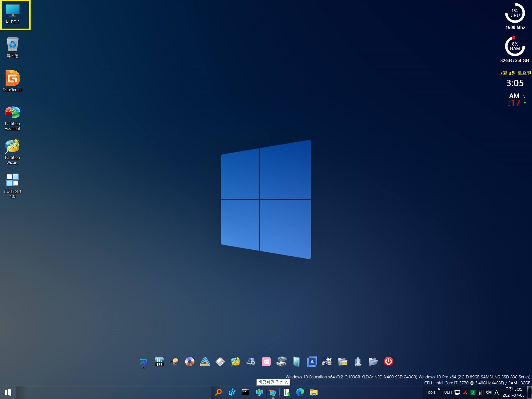Click the 1600 Mhz CPU speed text

pos(515,27)
